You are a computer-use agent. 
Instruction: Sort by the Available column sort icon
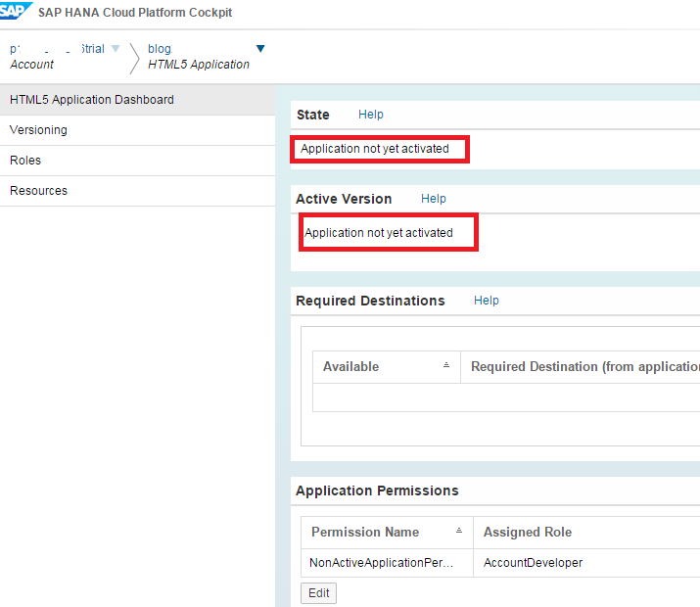click(x=446, y=365)
